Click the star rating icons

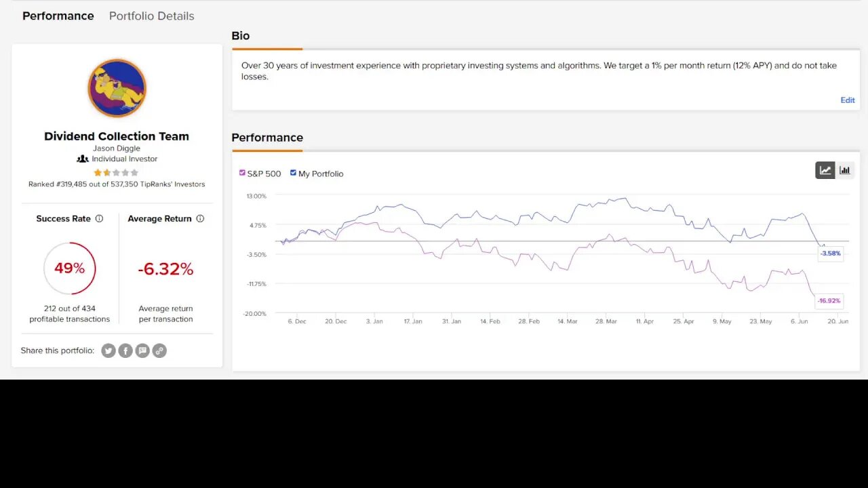point(116,173)
